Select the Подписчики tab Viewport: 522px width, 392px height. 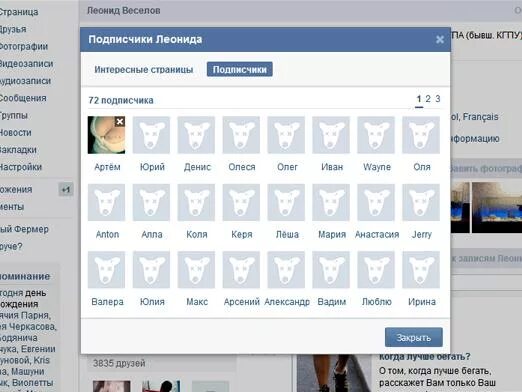point(240,69)
